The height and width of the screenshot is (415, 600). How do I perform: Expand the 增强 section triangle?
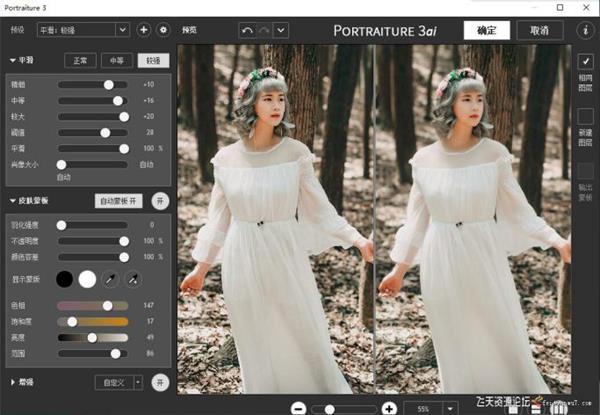coord(11,382)
